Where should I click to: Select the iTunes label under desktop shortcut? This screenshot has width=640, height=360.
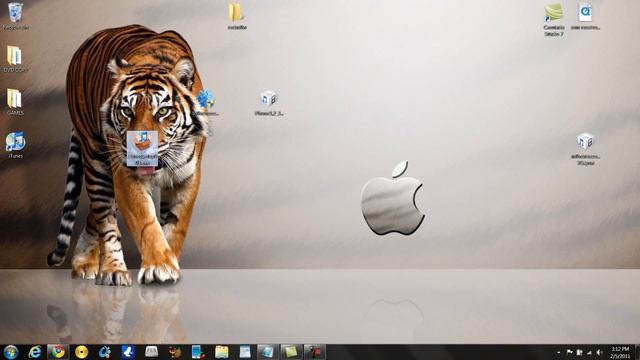coord(16,156)
